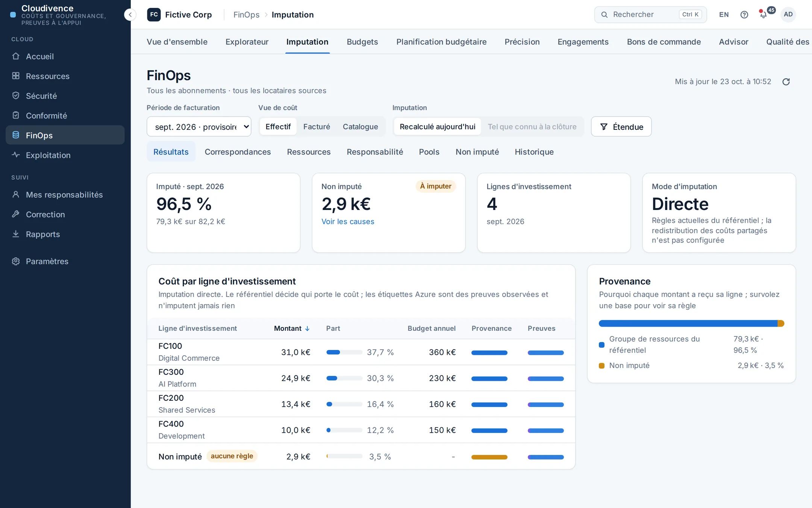Open notifications bell with 45 badge
812x508 pixels.
point(763,15)
